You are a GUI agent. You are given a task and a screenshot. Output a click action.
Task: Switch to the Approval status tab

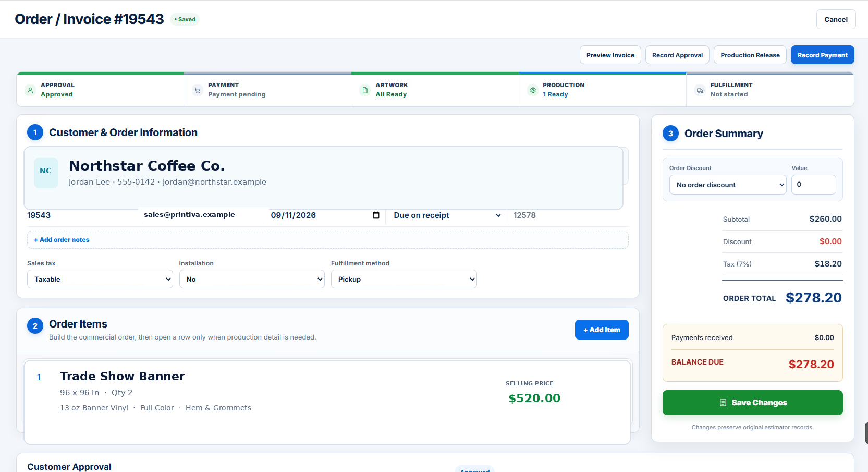coord(100,90)
